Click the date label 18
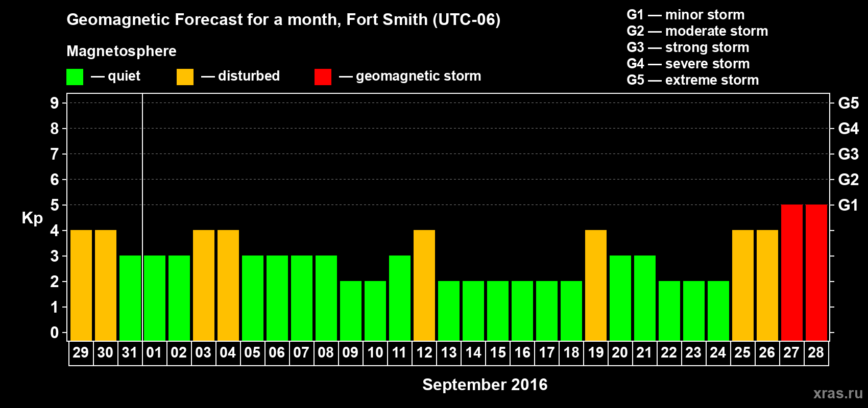Image resolution: width=868 pixels, height=408 pixels. (x=571, y=353)
